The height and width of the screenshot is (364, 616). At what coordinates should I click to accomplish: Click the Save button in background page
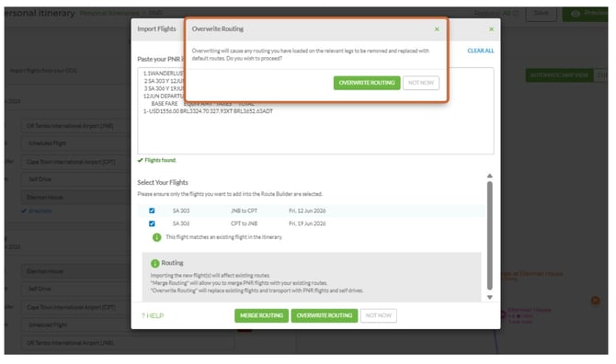pyautogui.click(x=541, y=14)
